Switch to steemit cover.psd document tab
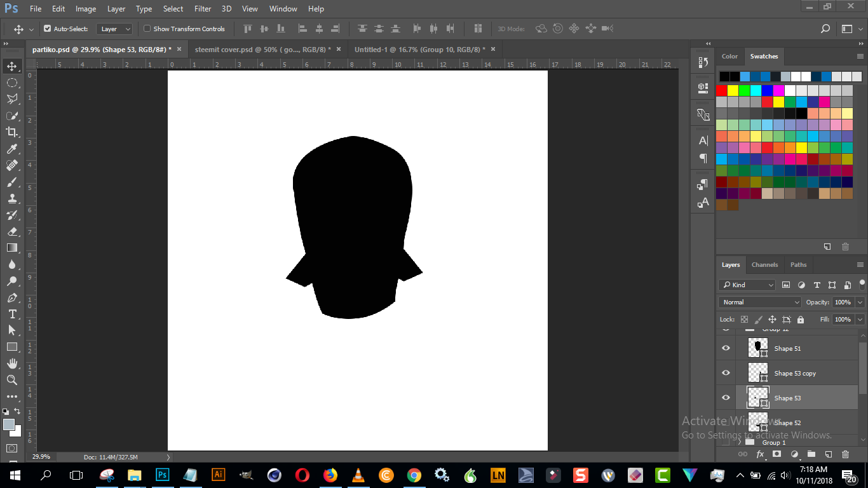The image size is (868, 488). point(262,49)
